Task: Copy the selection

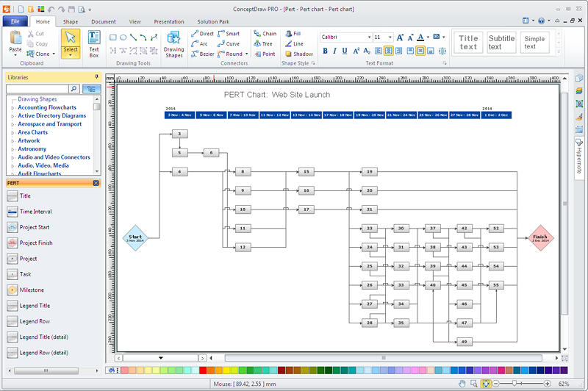Action: point(37,44)
